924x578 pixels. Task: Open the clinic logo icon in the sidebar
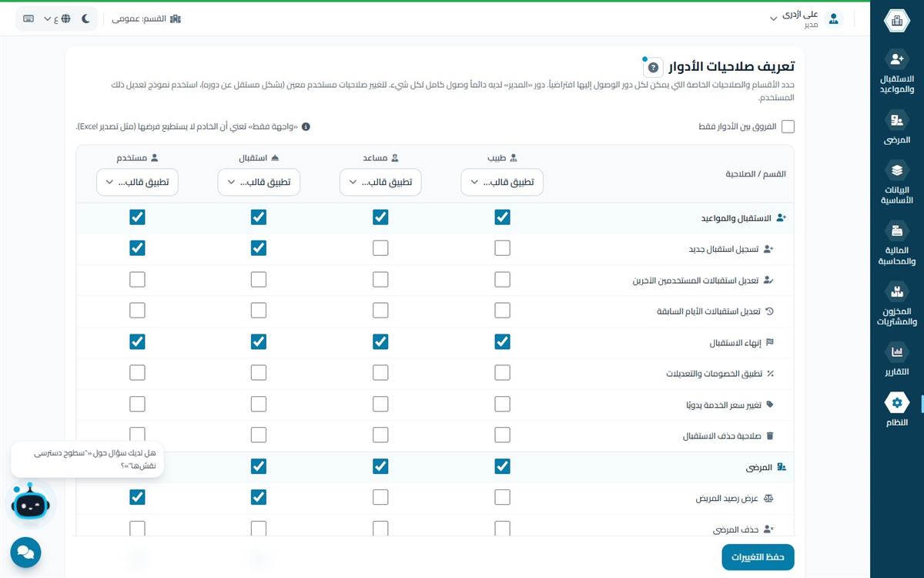896,21
